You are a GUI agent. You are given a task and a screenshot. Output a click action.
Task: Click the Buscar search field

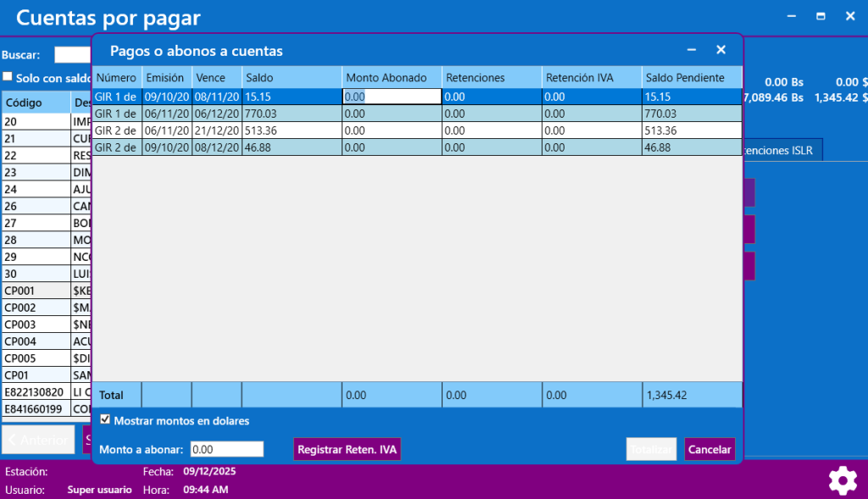pyautogui.click(x=73, y=55)
